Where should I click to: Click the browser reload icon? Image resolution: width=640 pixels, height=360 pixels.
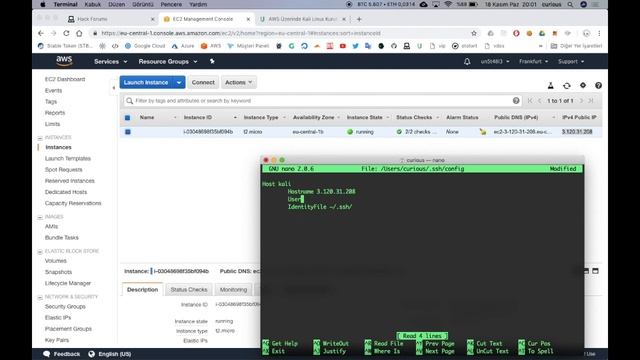pyautogui.click(x=66, y=33)
